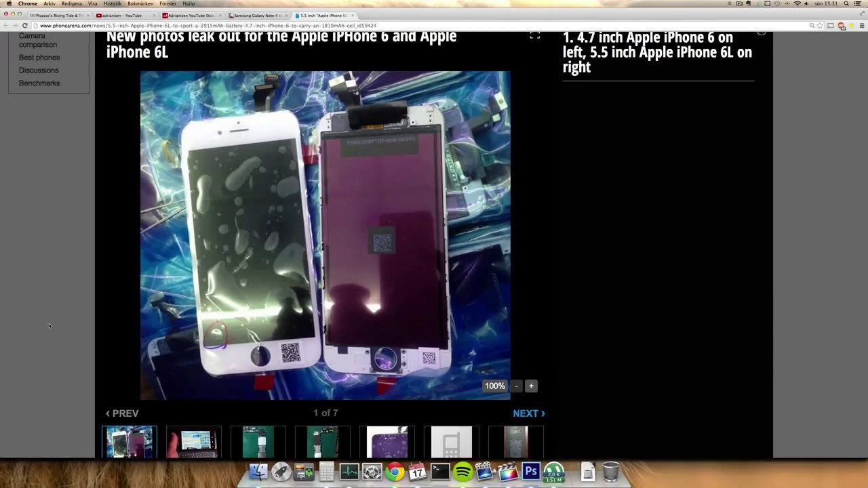This screenshot has height=488, width=868.
Task: Open Activity Monitor in the dock
Action: pyautogui.click(x=349, y=471)
